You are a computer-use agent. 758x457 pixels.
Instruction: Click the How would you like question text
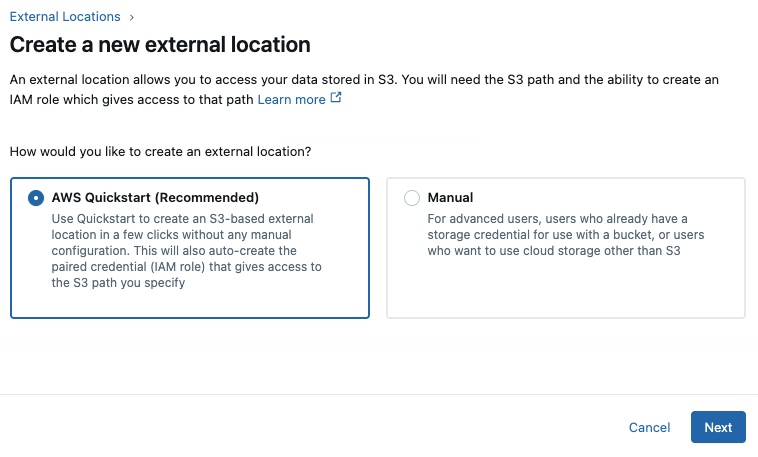160,152
